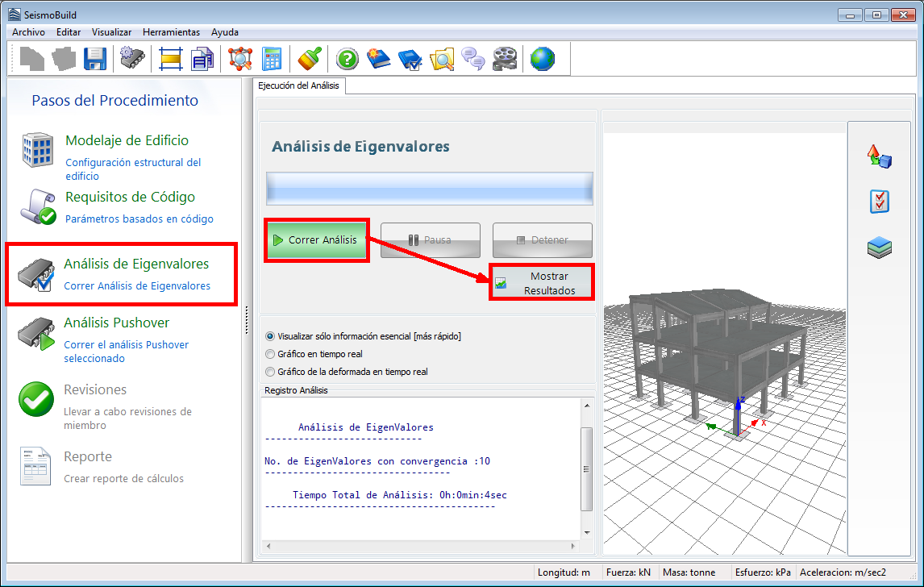924x587 pixels.
Task: Open the calculator icon in the toolbar
Action: coord(273,59)
